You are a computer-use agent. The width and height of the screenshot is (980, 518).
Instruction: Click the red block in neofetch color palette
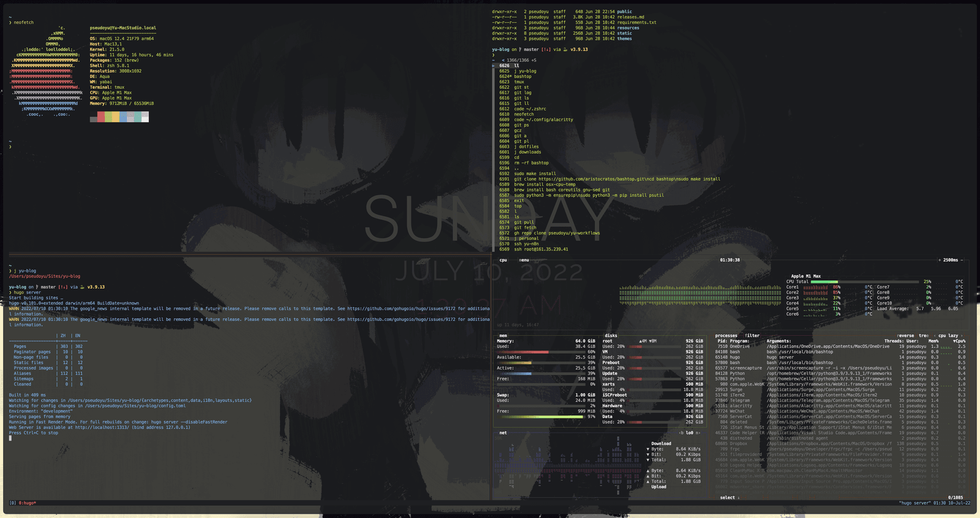tap(101, 117)
